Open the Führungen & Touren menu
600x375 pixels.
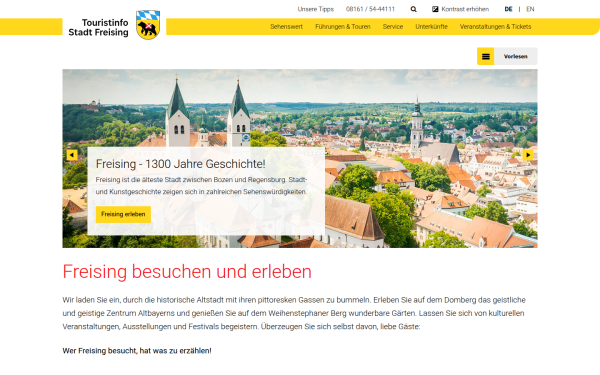click(x=342, y=27)
